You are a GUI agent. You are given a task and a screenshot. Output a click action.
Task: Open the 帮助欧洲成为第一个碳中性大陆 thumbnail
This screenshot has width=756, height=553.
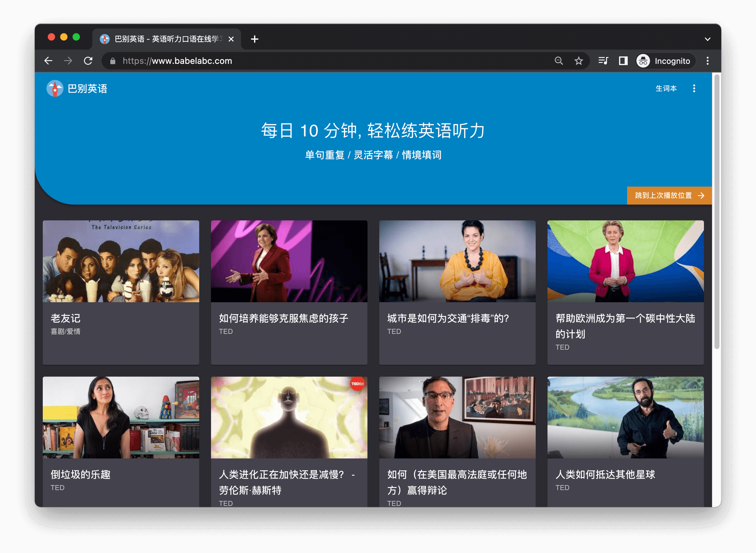pyautogui.click(x=626, y=261)
